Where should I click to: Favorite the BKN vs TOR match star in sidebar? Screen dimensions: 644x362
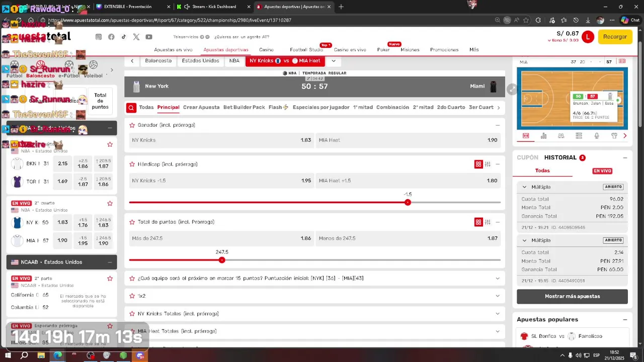(110, 145)
